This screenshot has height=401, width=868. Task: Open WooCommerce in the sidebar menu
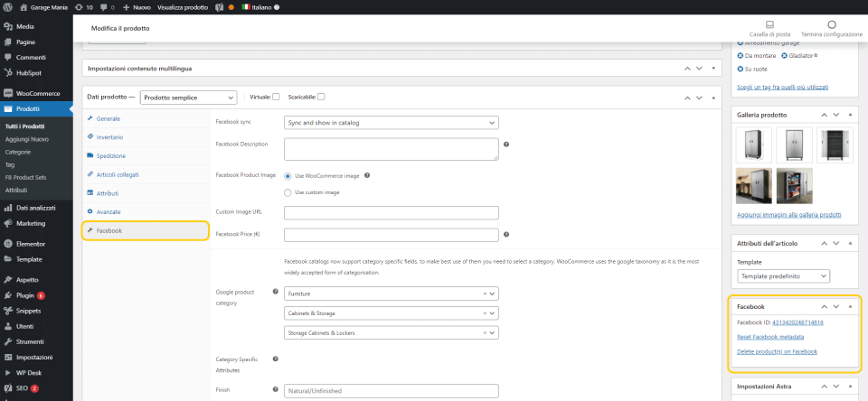(x=36, y=93)
